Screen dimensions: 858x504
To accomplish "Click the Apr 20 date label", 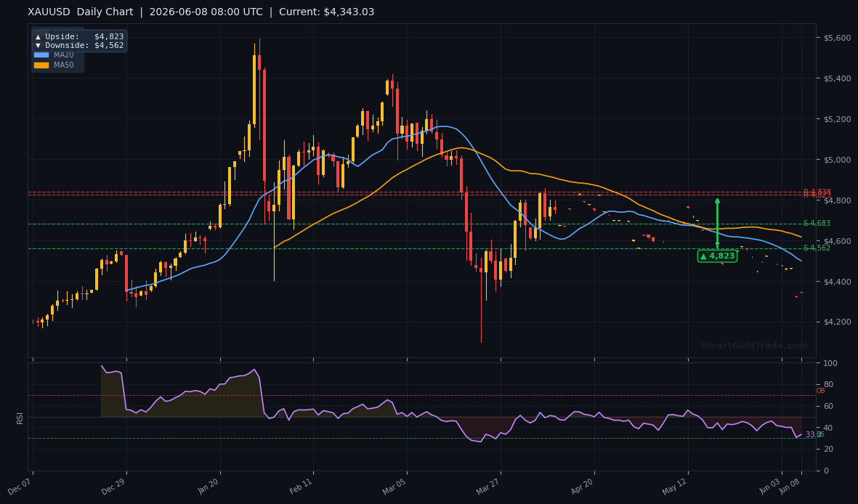I will (x=583, y=485).
